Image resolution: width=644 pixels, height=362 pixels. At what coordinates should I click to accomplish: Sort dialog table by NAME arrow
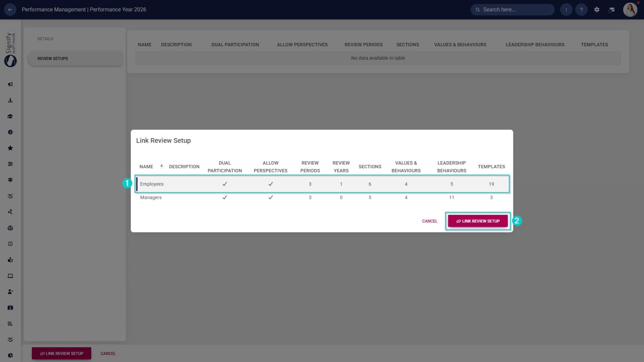click(x=161, y=166)
